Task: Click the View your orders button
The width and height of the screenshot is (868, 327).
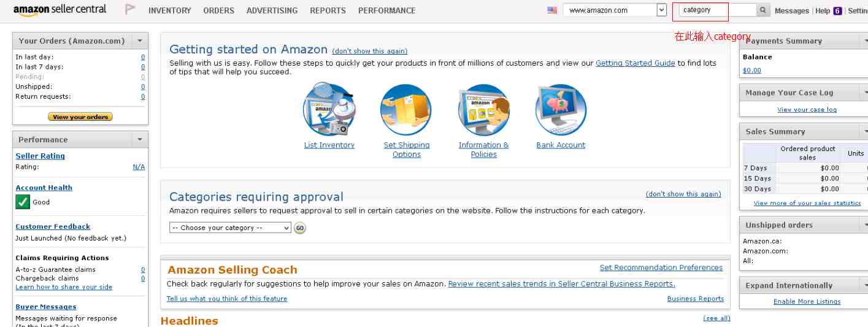Action: click(x=80, y=117)
